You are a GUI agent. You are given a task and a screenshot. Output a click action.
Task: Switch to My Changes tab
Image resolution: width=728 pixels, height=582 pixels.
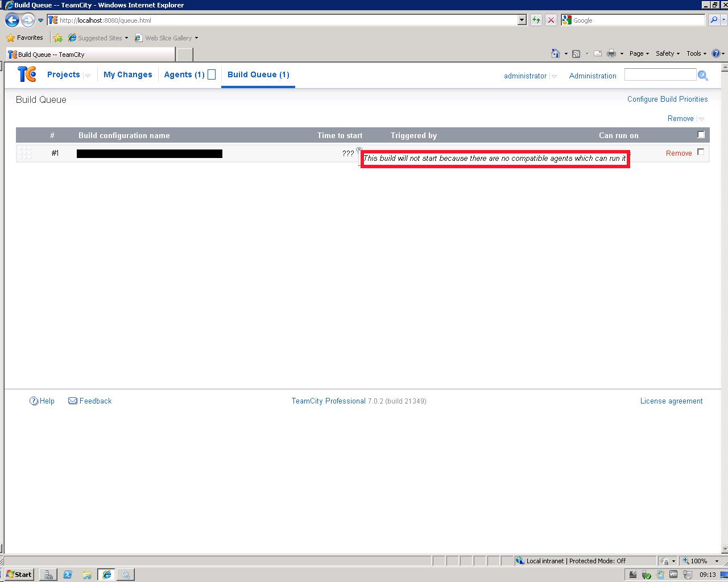(128, 74)
